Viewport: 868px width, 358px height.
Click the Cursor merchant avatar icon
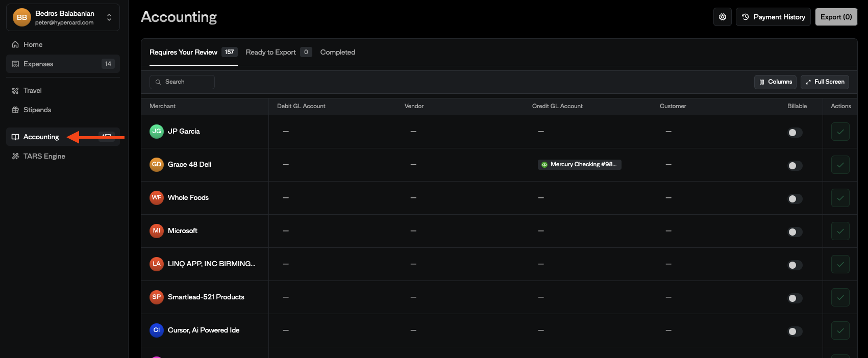pos(156,330)
